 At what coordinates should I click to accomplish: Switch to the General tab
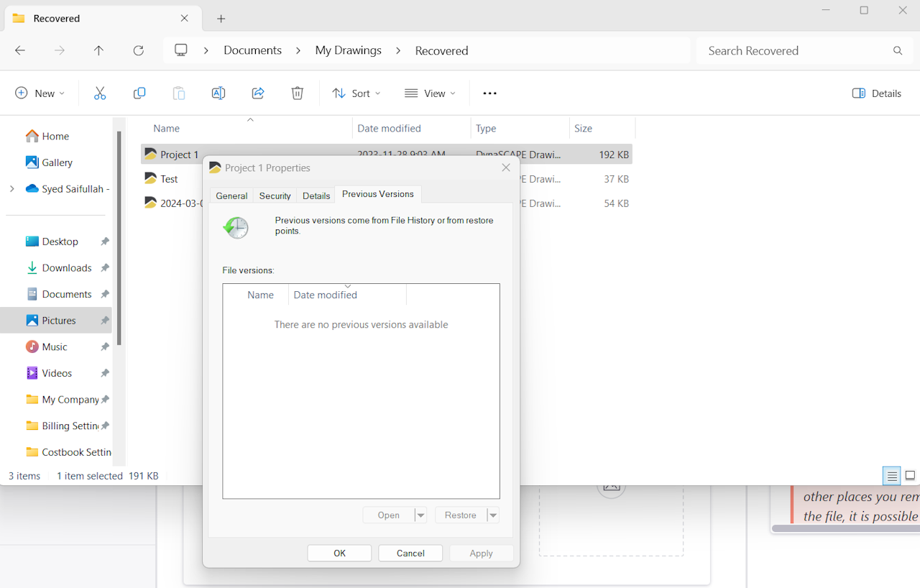click(231, 196)
